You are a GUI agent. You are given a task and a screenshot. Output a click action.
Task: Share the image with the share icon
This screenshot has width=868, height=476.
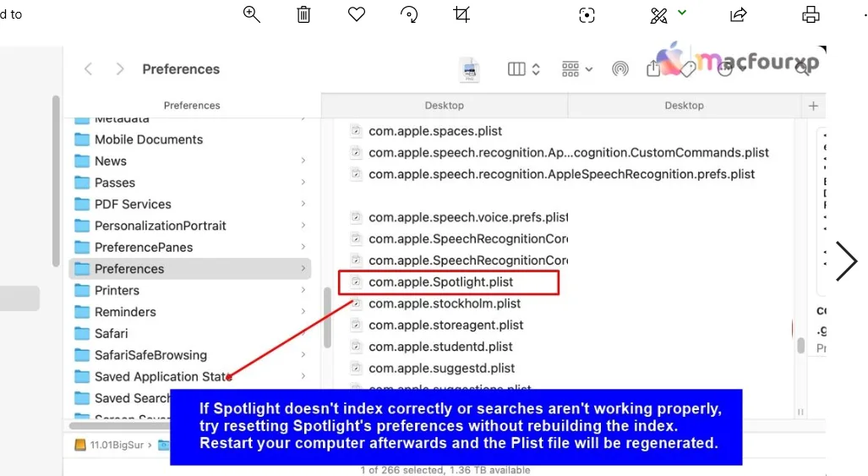coord(739,14)
